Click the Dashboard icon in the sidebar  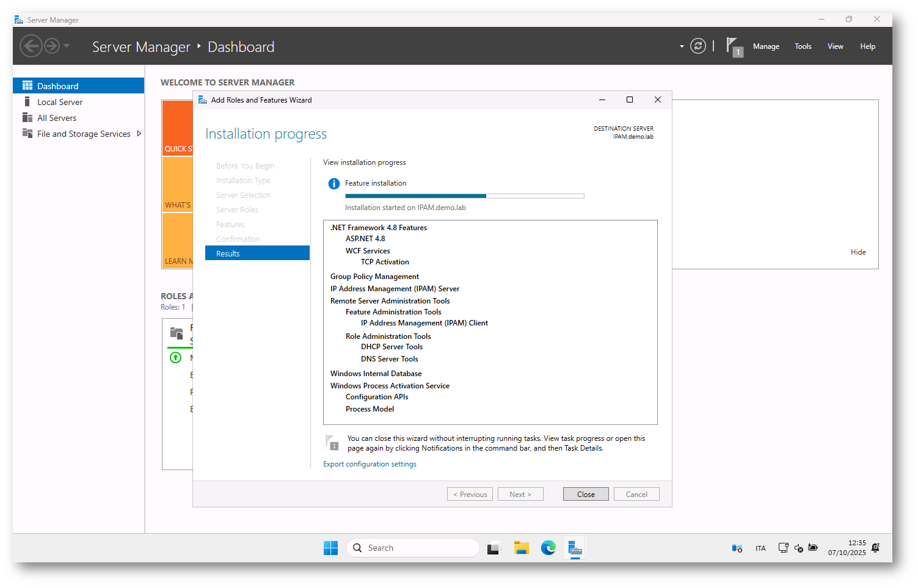(x=27, y=85)
